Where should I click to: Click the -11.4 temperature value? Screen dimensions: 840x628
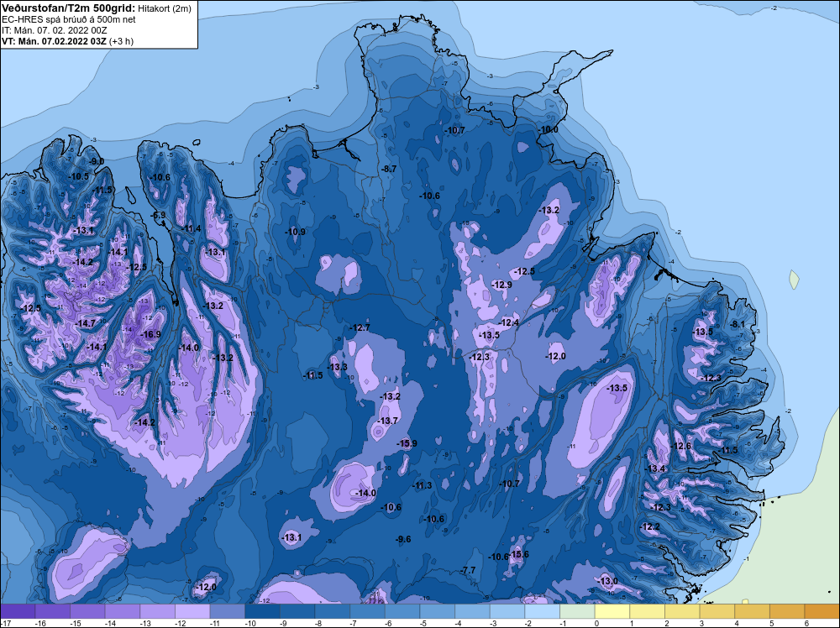[192, 228]
